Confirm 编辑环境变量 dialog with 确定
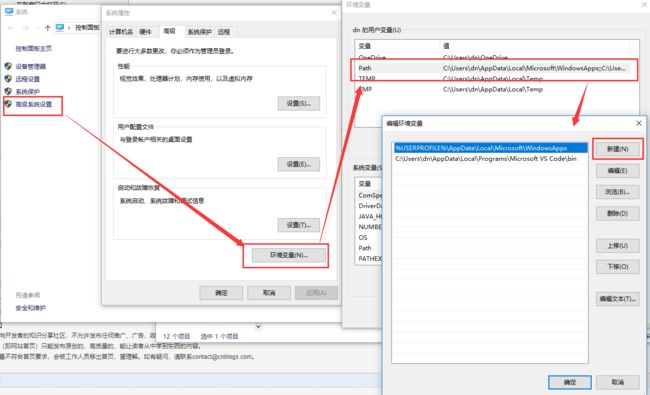 pyautogui.click(x=570, y=382)
